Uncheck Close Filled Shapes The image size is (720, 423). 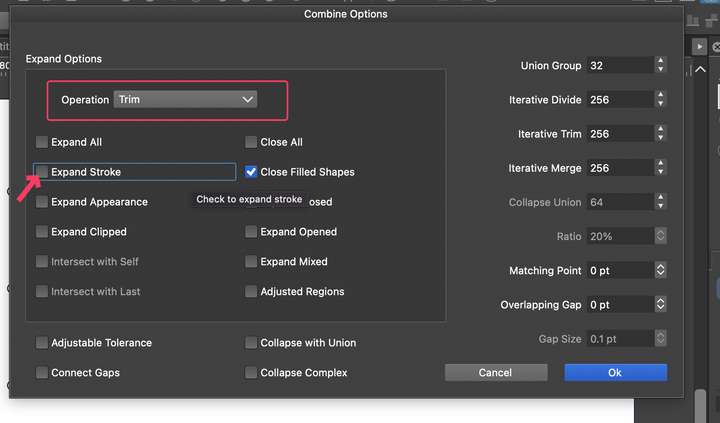pyautogui.click(x=251, y=172)
